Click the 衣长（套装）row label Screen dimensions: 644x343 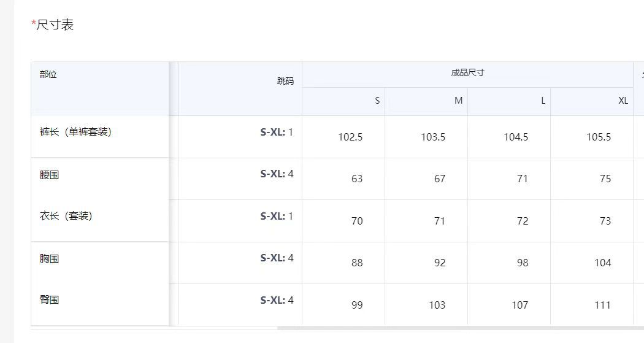[x=66, y=216]
